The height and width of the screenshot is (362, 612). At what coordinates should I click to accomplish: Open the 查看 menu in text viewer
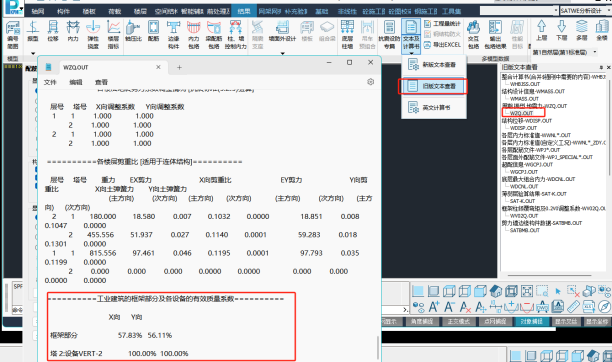101,82
